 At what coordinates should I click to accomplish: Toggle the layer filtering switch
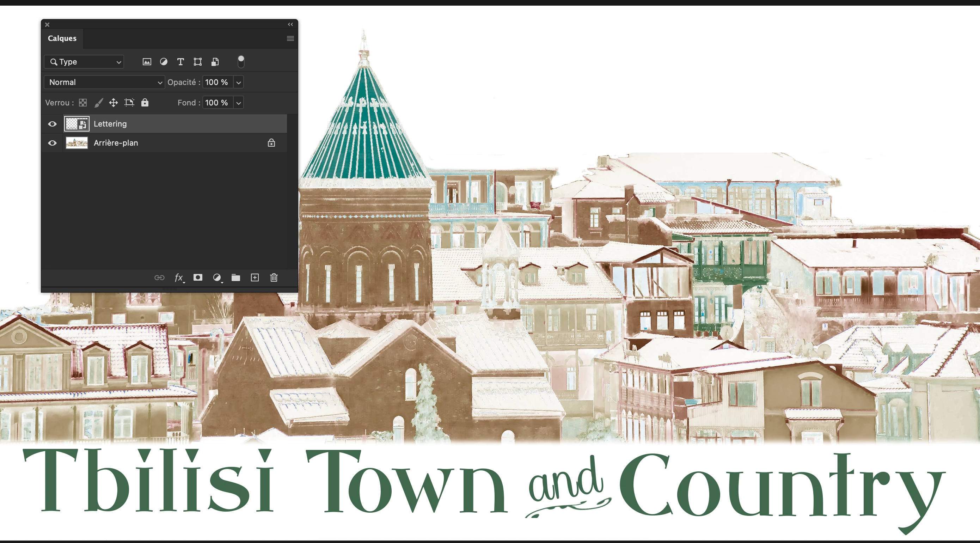tap(241, 61)
